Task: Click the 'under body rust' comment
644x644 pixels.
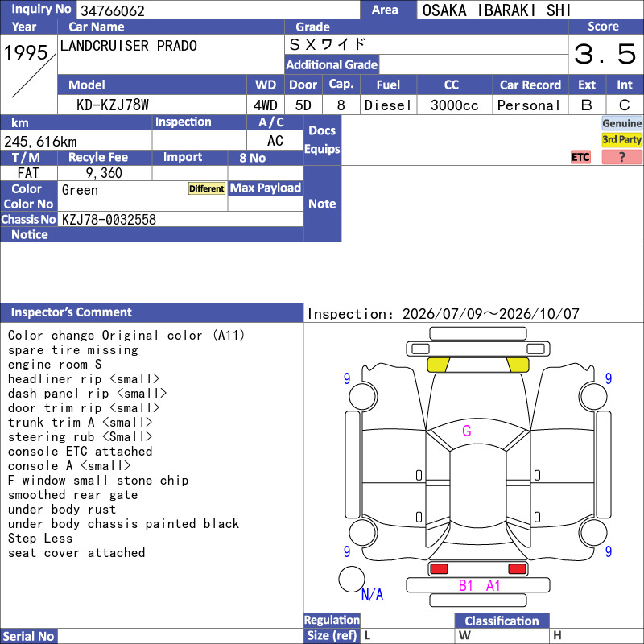Action: pos(62,510)
